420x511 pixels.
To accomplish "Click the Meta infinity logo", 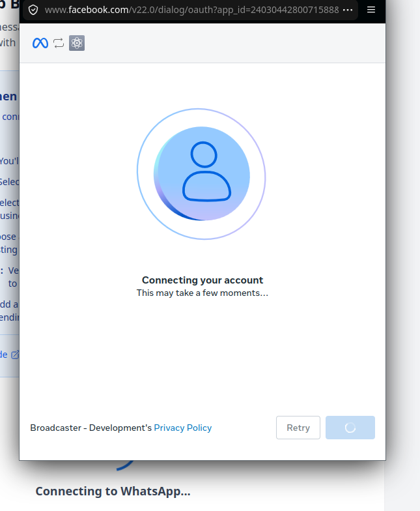I will pos(40,43).
